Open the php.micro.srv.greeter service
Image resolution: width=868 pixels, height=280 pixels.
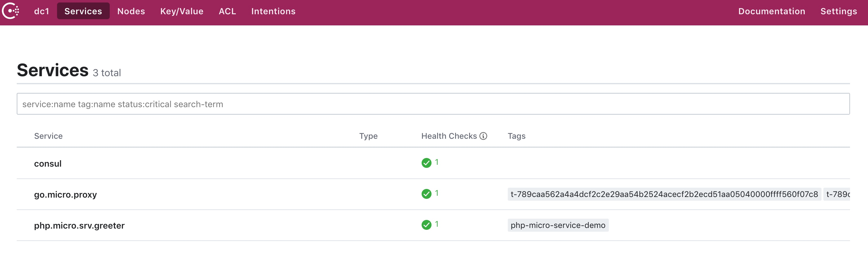[x=79, y=225]
